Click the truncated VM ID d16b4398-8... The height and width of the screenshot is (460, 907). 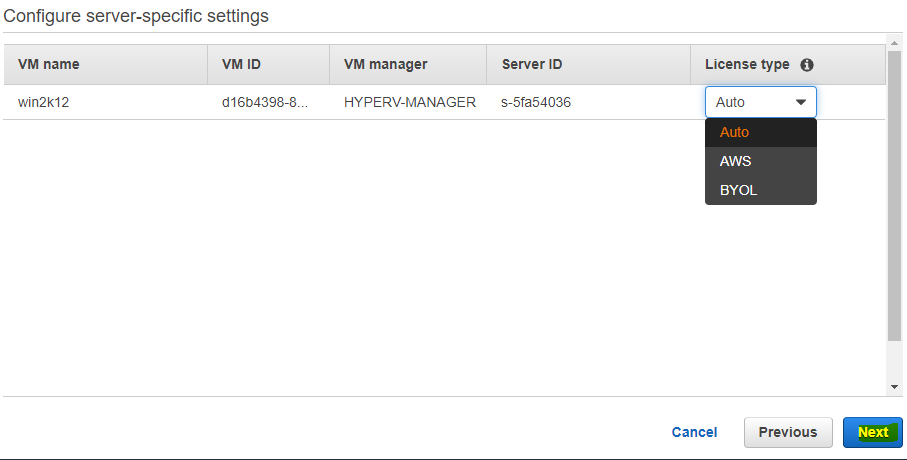(265, 102)
